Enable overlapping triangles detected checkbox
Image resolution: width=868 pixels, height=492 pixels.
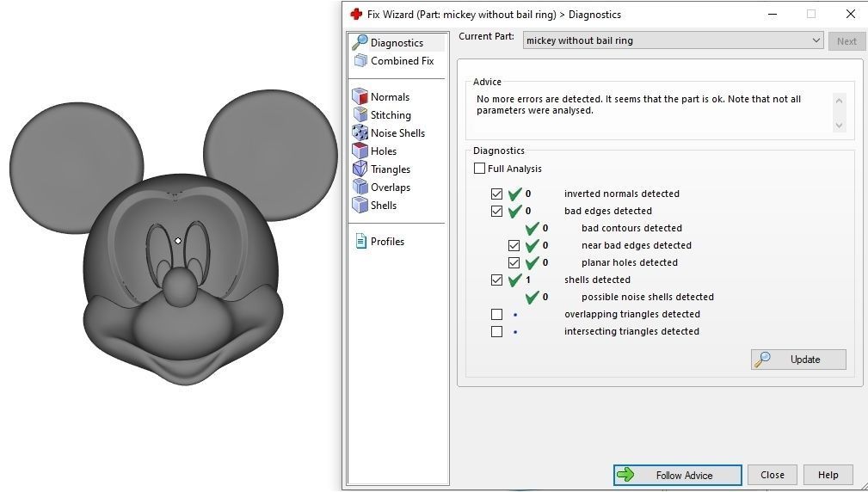496,314
